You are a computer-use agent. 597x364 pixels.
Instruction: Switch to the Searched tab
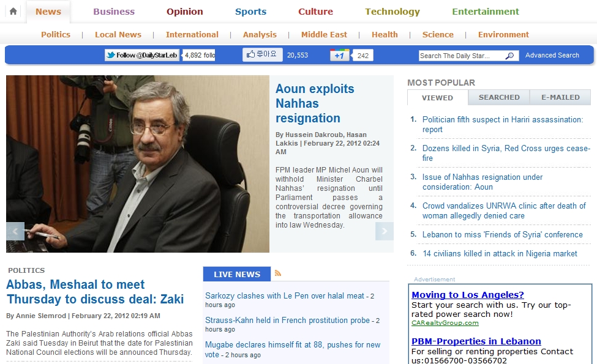499,97
